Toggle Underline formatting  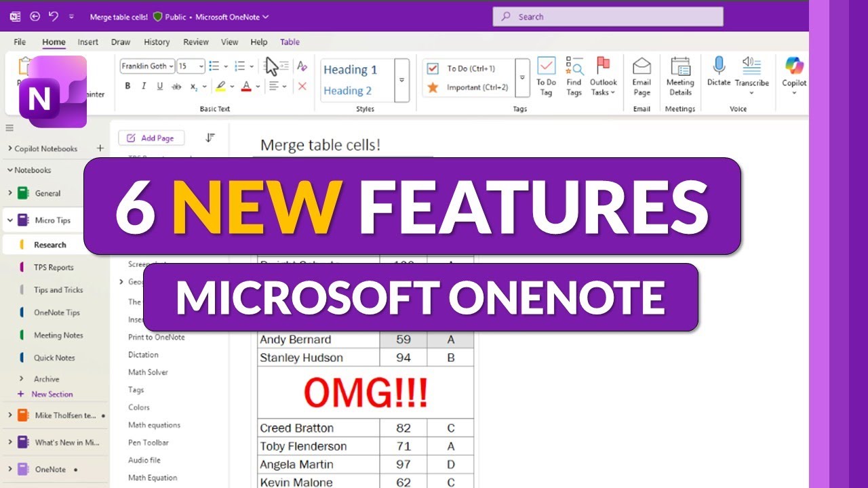[160, 86]
